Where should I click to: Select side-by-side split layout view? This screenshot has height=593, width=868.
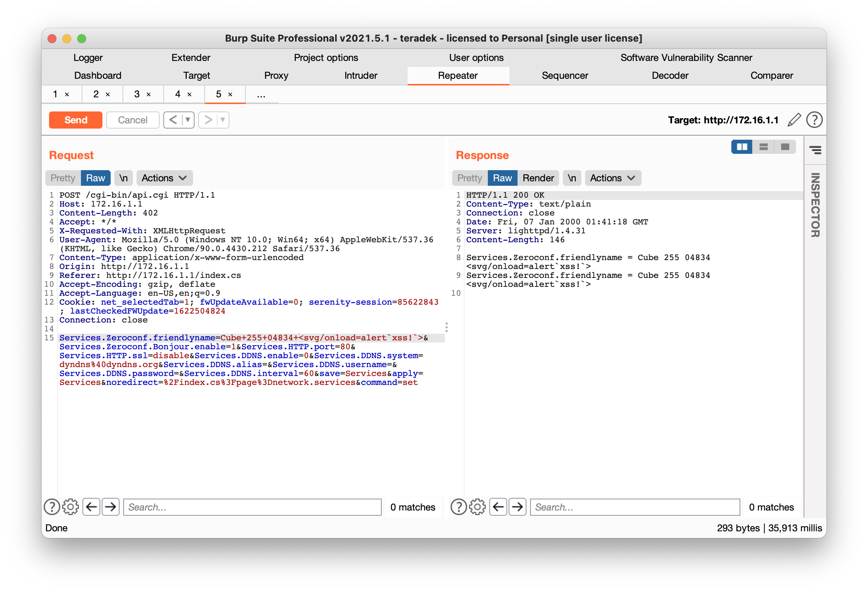coord(742,147)
